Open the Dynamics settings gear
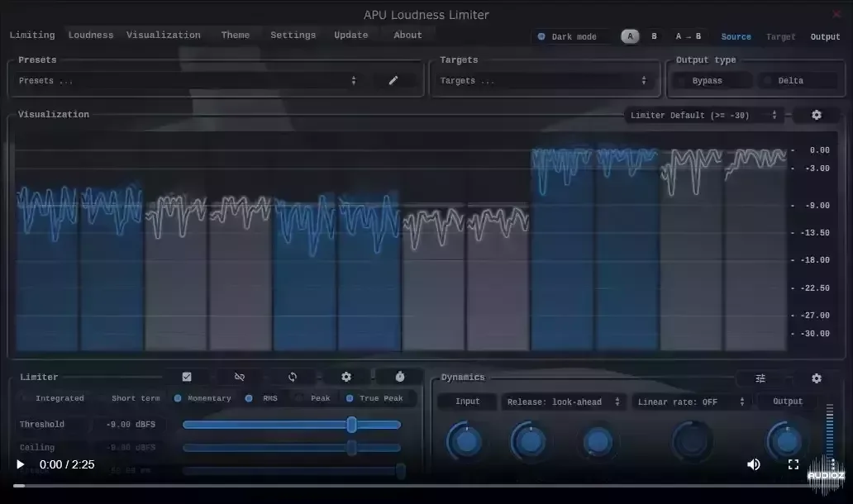The image size is (853, 504). coord(817,378)
